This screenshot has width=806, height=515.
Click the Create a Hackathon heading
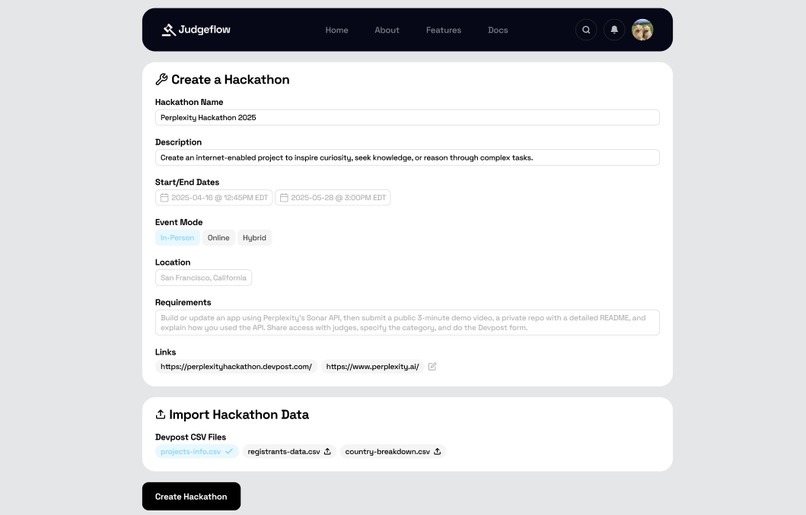coord(230,79)
